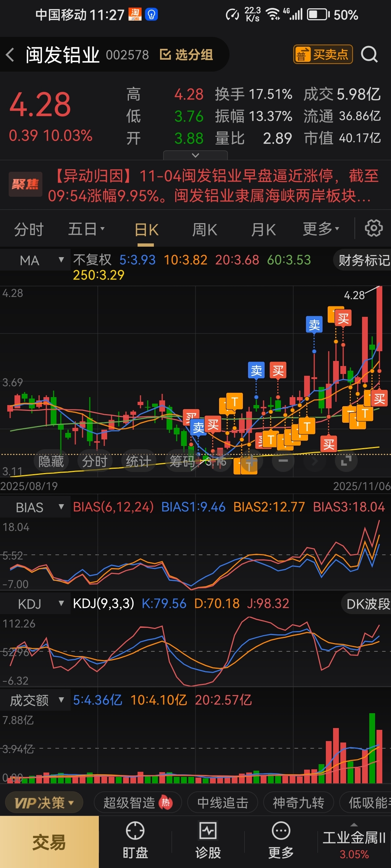Tap the blue lightbulb status icon
This screenshot has width=391, height=868.
click(151, 14)
